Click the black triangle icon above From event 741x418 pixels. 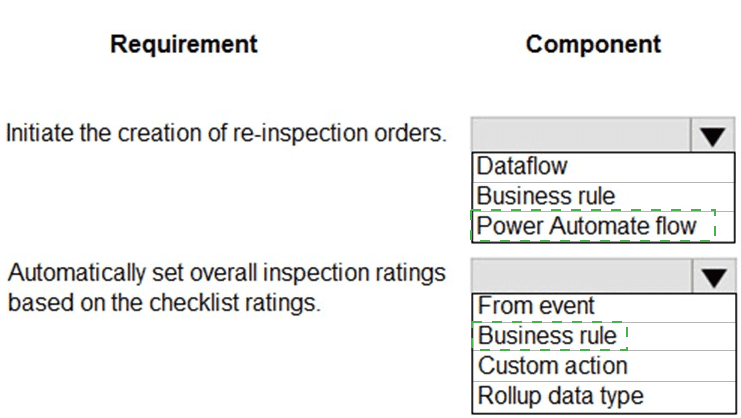pyautogui.click(x=714, y=278)
